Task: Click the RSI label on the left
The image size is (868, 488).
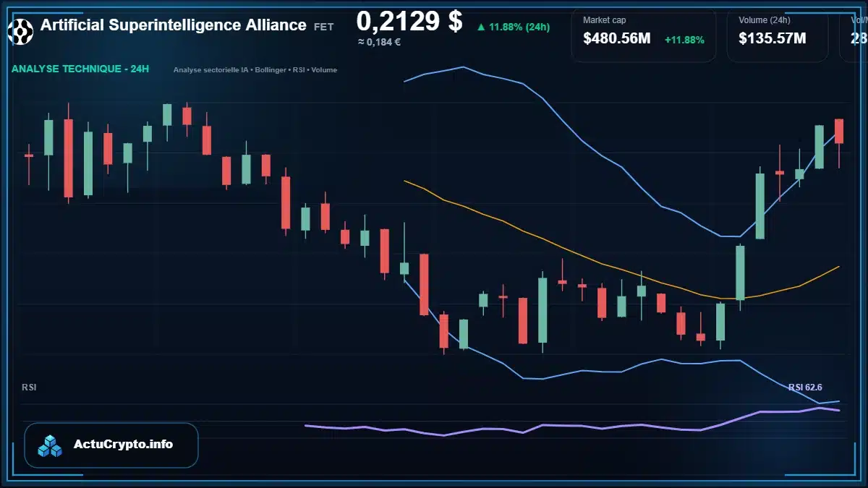Action: click(x=29, y=388)
